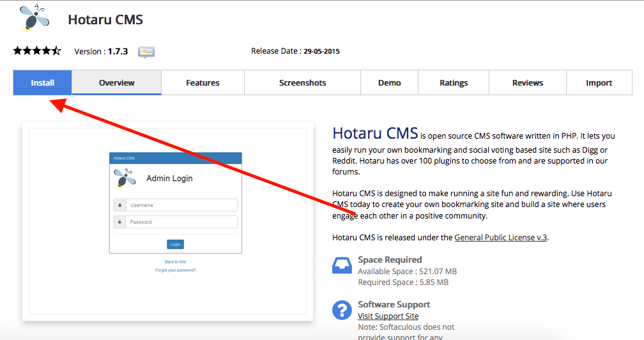Go to the Features tab
This screenshot has height=340, width=644.
tap(203, 82)
